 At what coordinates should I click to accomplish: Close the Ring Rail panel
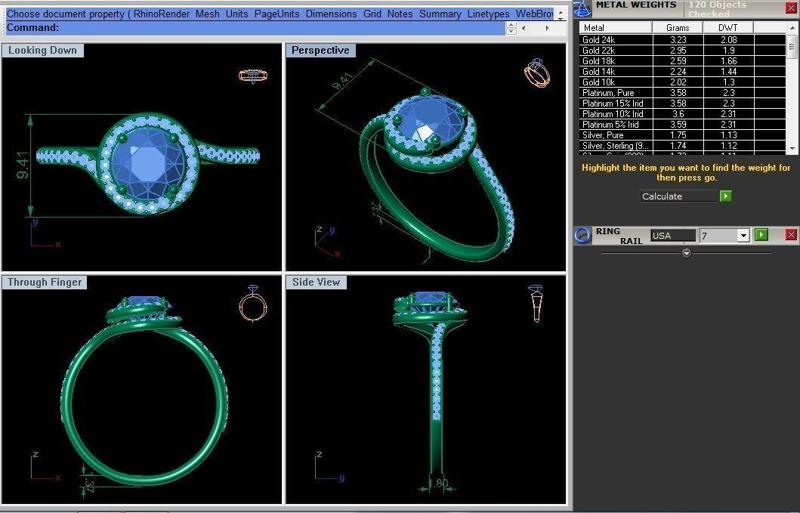pos(791,235)
